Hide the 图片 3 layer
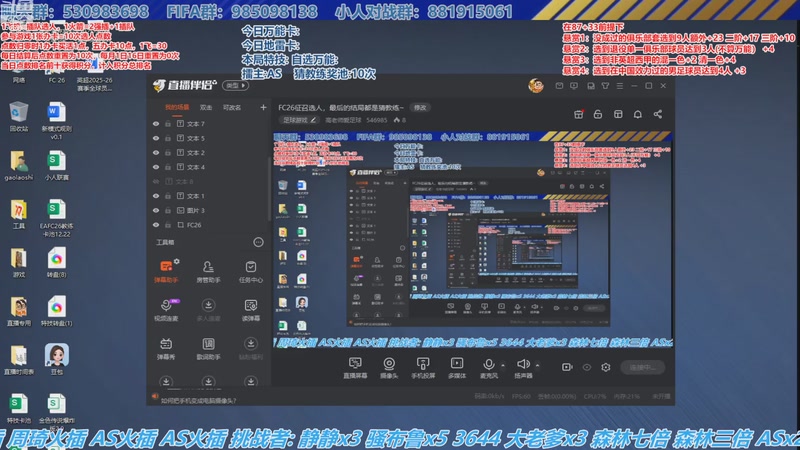This screenshot has height=450, width=800. 156,210
